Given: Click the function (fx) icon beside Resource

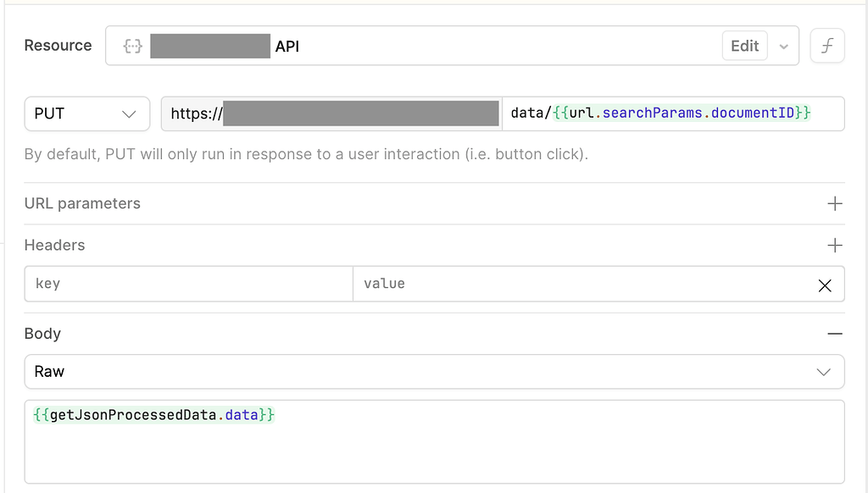Looking at the screenshot, I should pyautogui.click(x=827, y=46).
